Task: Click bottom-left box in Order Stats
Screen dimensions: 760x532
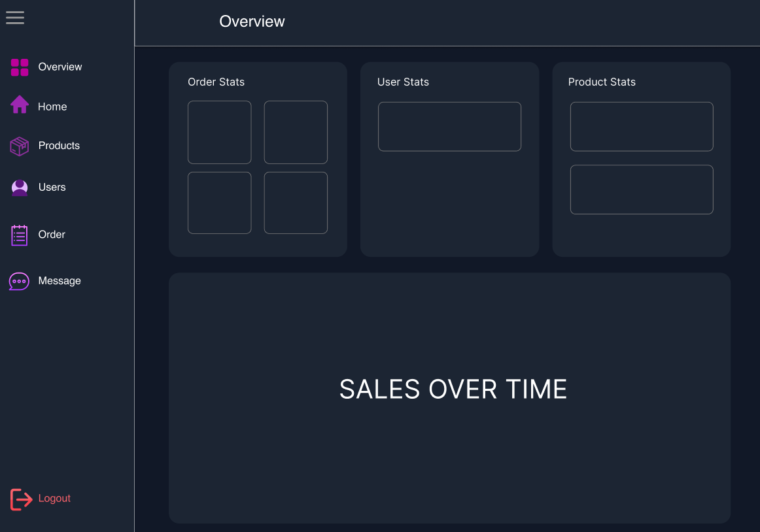Action: (x=220, y=203)
